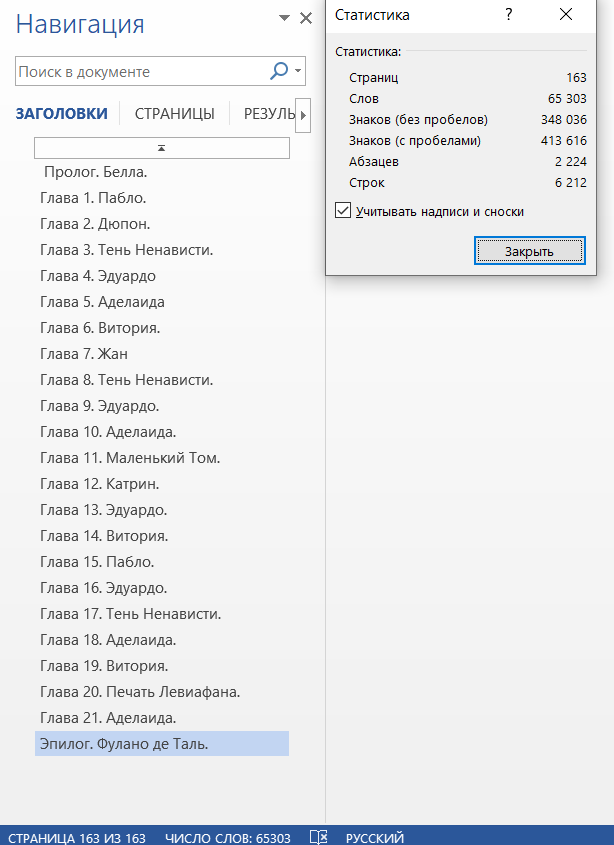The image size is (614, 845).
Task: Open the partially hidden РЕЗУЛЬТАТЫ tab
Action: pos(268,114)
